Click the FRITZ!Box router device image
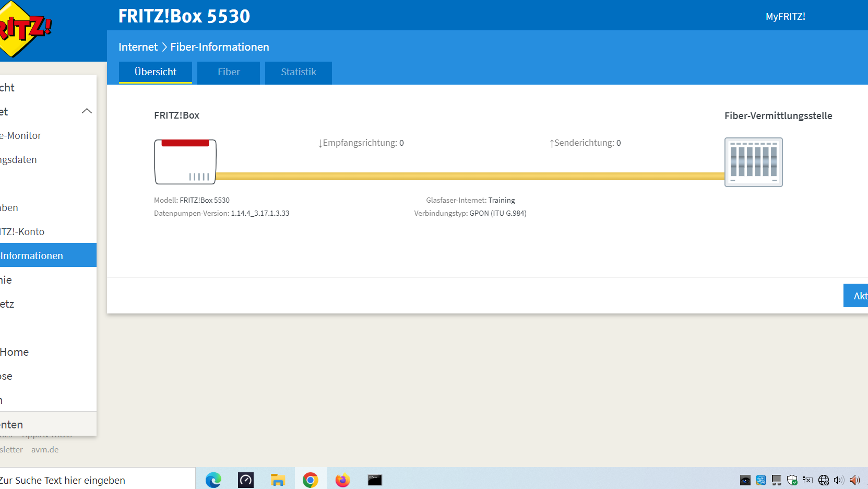 click(x=185, y=162)
